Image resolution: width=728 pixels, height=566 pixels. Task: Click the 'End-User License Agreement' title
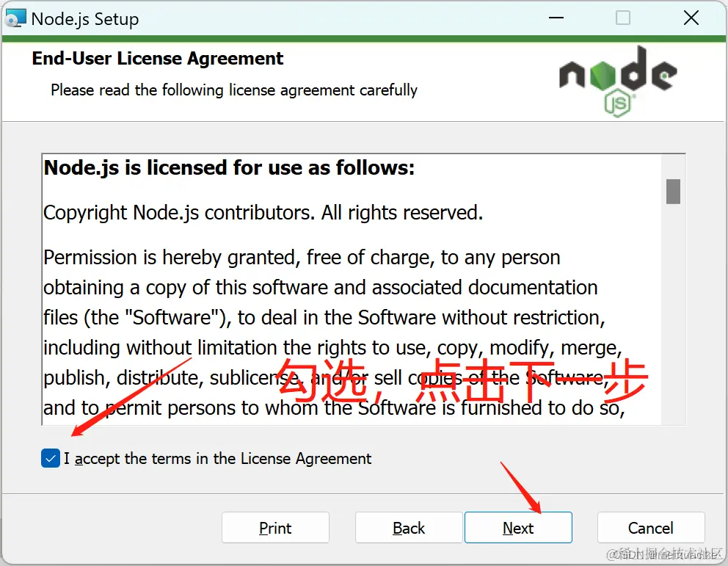pyautogui.click(x=157, y=59)
